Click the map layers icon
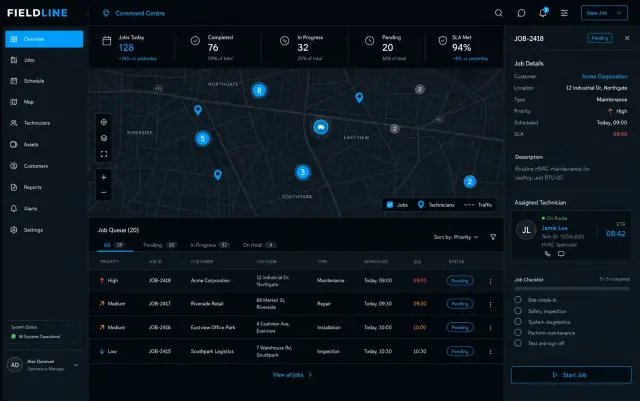640x401 pixels. click(x=104, y=138)
